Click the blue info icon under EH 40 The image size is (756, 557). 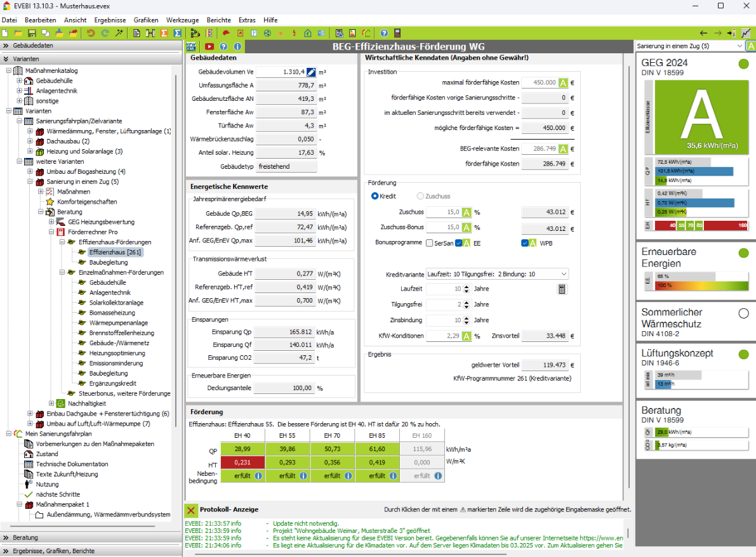point(258,476)
